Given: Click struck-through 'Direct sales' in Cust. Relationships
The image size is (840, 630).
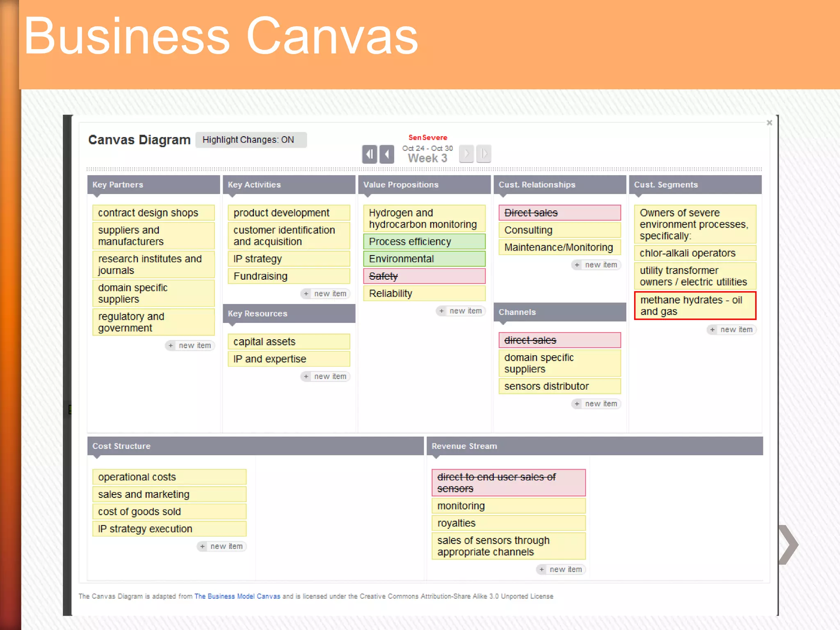Looking at the screenshot, I should click(560, 213).
